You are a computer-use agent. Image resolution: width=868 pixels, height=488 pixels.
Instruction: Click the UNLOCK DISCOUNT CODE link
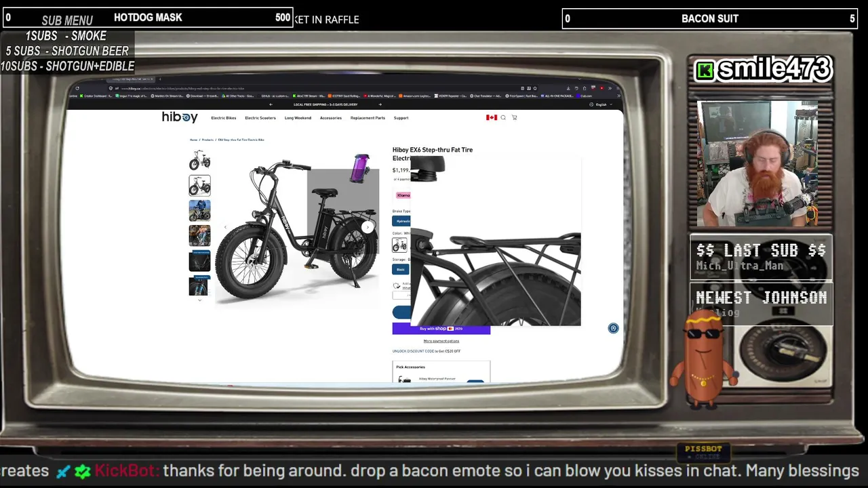pyautogui.click(x=413, y=351)
